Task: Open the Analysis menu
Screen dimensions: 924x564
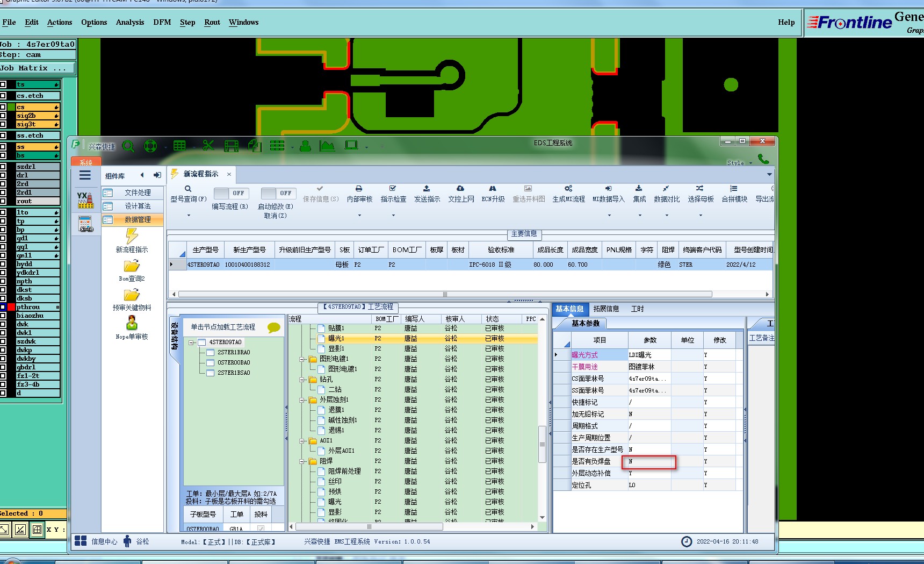Action: pos(130,23)
